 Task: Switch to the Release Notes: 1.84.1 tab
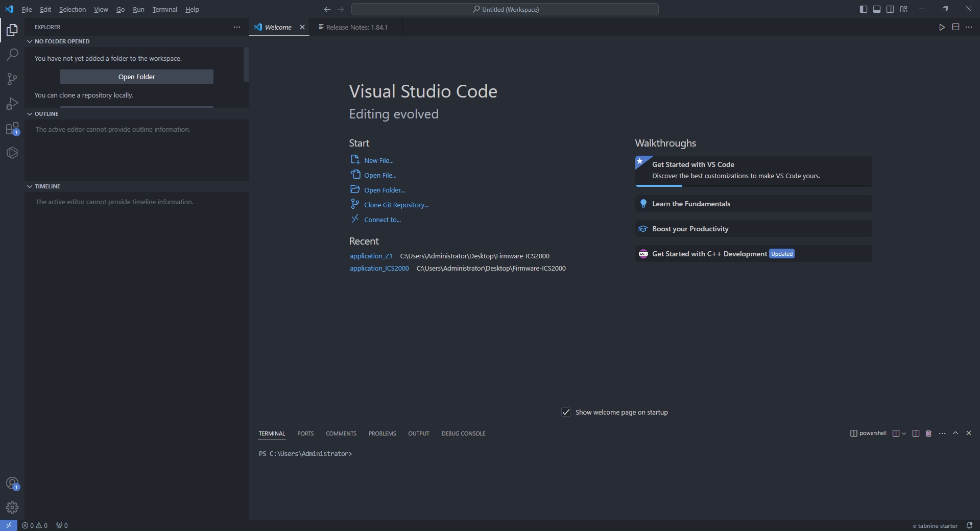pos(356,27)
